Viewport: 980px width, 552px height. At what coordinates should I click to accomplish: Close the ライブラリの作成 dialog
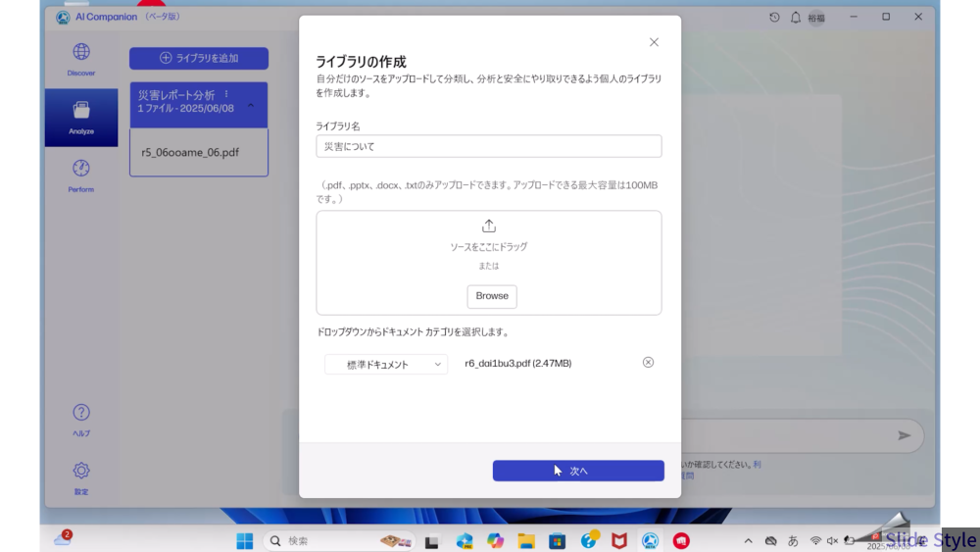[654, 42]
